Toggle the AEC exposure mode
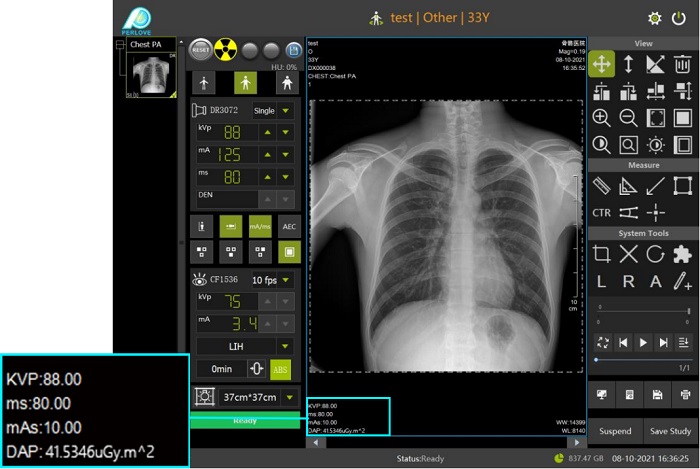Viewport: 700px width, 469px height. 289,227
